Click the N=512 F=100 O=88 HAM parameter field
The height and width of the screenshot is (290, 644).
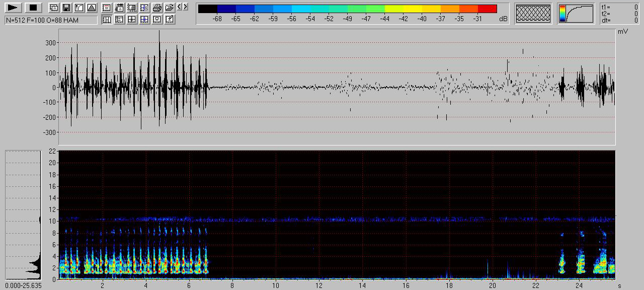pyautogui.click(x=51, y=20)
